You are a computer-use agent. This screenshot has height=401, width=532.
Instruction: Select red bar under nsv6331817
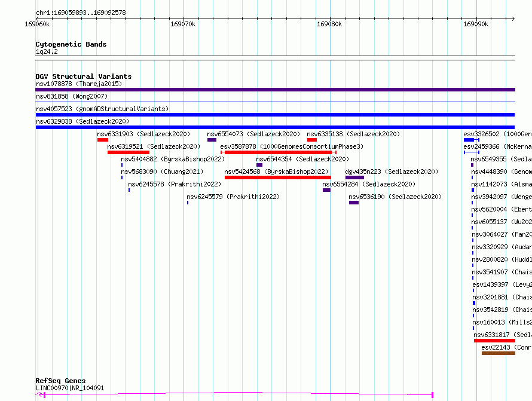495,341
